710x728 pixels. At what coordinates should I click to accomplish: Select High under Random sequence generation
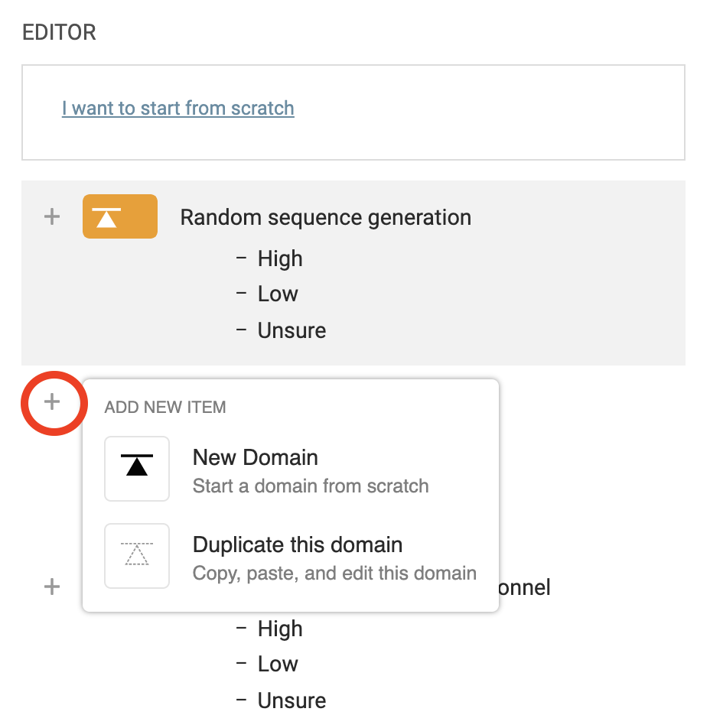tap(280, 258)
